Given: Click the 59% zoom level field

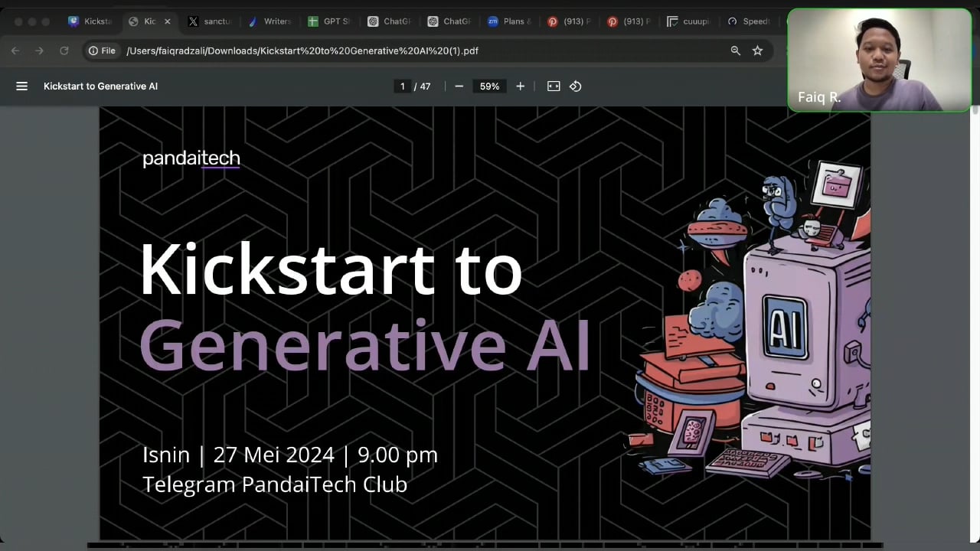Looking at the screenshot, I should pos(489,86).
